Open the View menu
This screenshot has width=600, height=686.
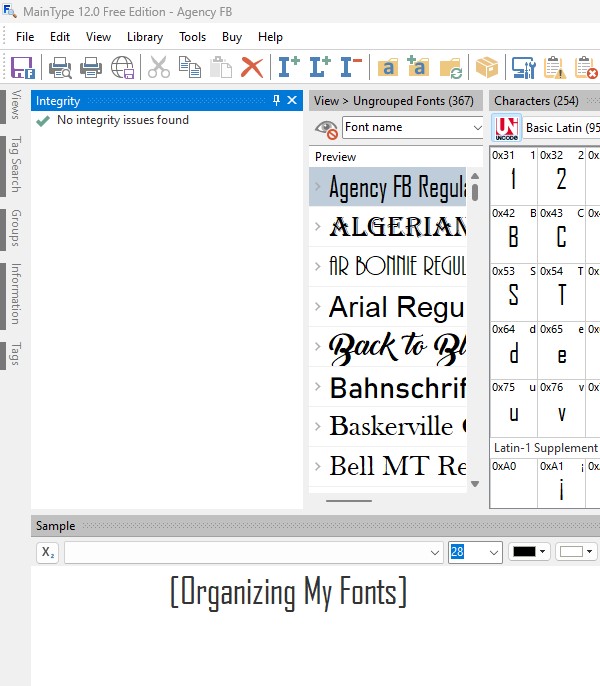[98, 37]
